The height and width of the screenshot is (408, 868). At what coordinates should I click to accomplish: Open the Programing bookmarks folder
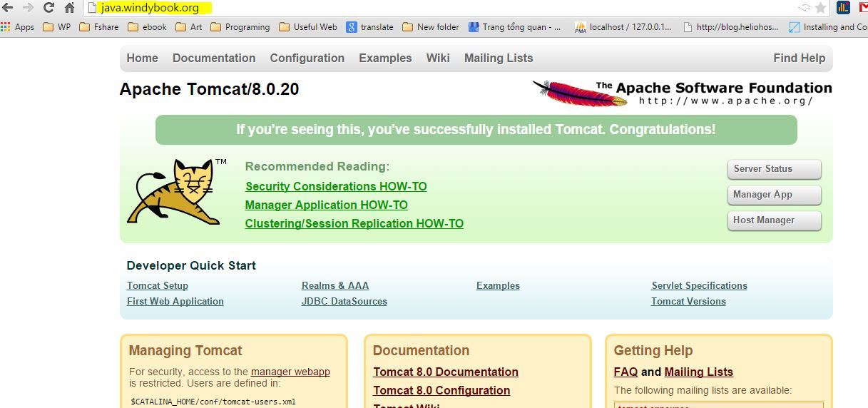click(240, 27)
